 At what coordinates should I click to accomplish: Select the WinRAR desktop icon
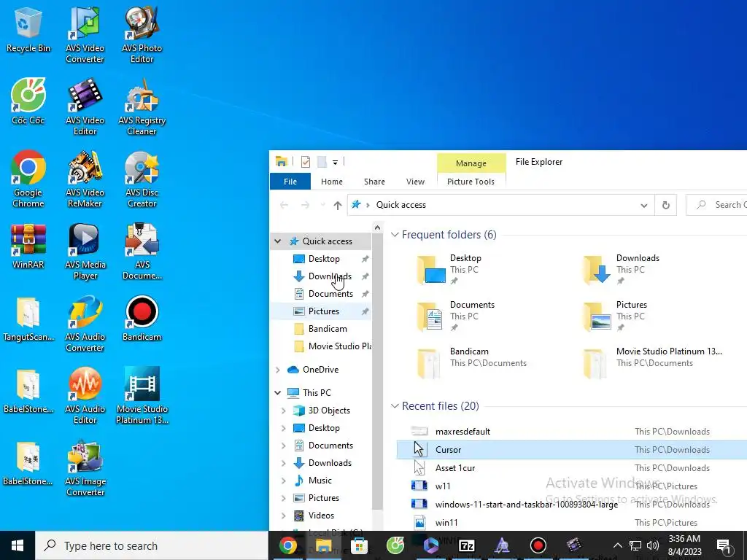[28, 246]
